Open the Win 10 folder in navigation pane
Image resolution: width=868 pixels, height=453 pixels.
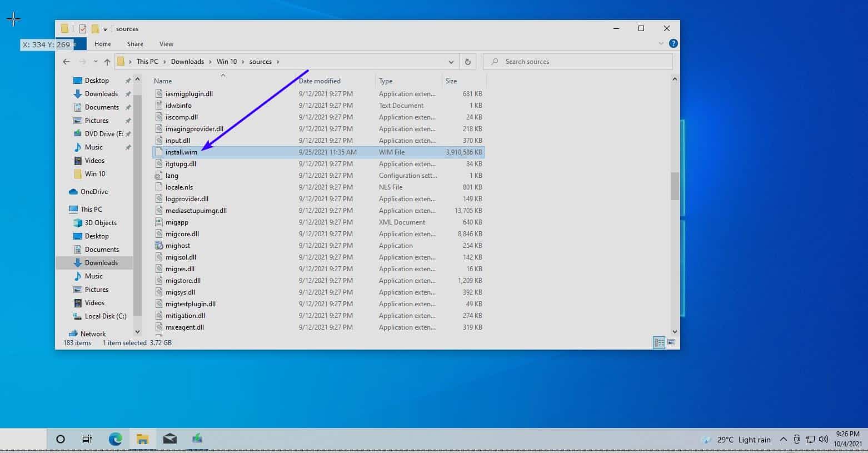pos(95,174)
